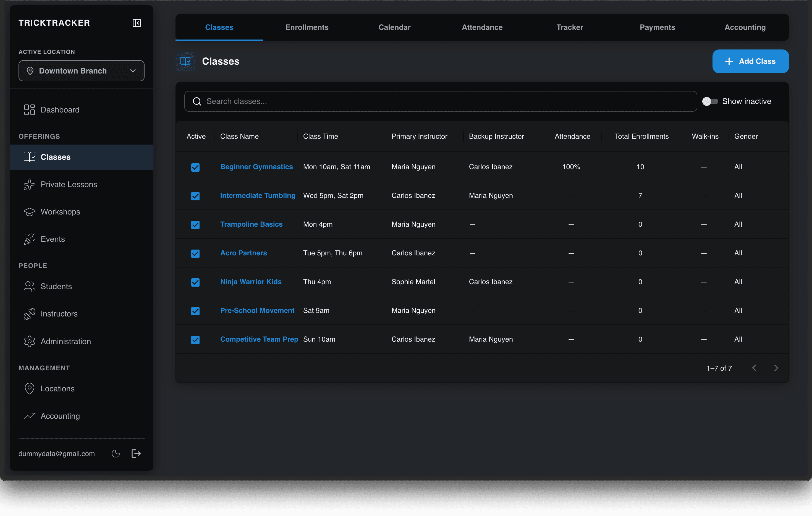The height and width of the screenshot is (516, 812).
Task: Click the search magnifier icon
Action: click(x=197, y=101)
